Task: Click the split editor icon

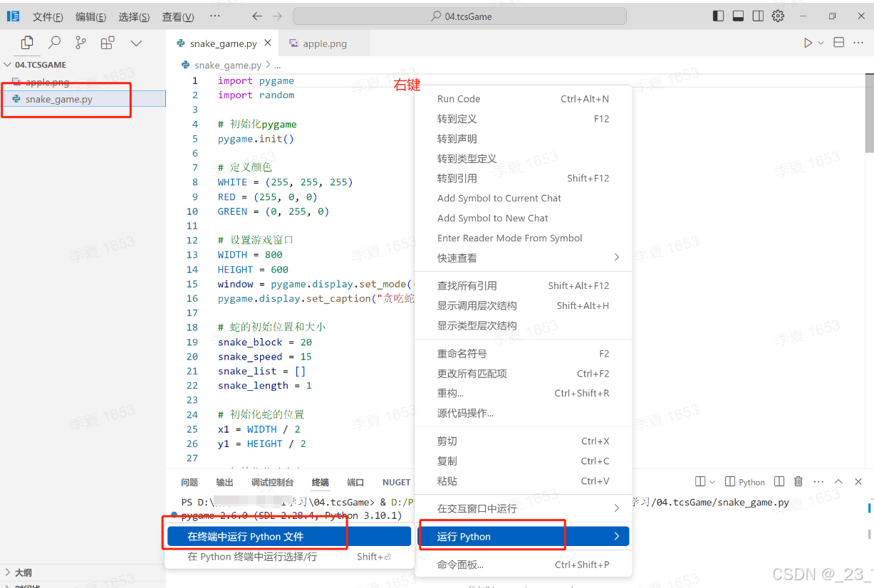Action: pyautogui.click(x=839, y=43)
